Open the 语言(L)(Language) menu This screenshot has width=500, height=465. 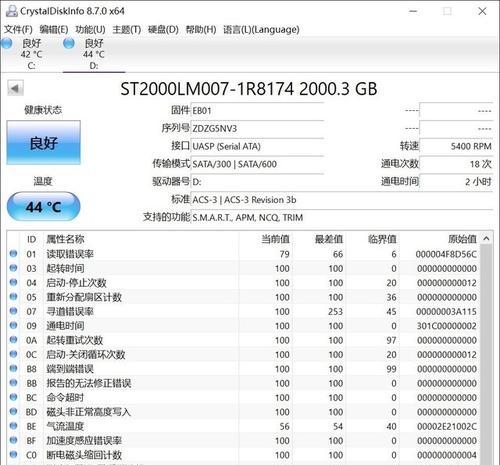point(261,30)
